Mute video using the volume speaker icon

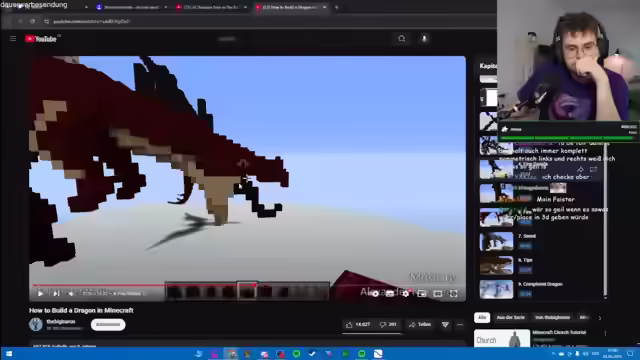click(x=71, y=293)
